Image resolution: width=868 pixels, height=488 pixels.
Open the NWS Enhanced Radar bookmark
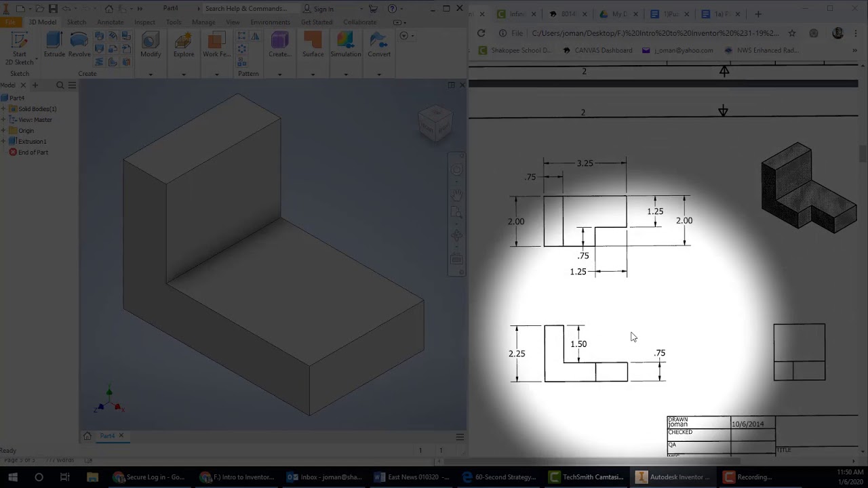762,50
